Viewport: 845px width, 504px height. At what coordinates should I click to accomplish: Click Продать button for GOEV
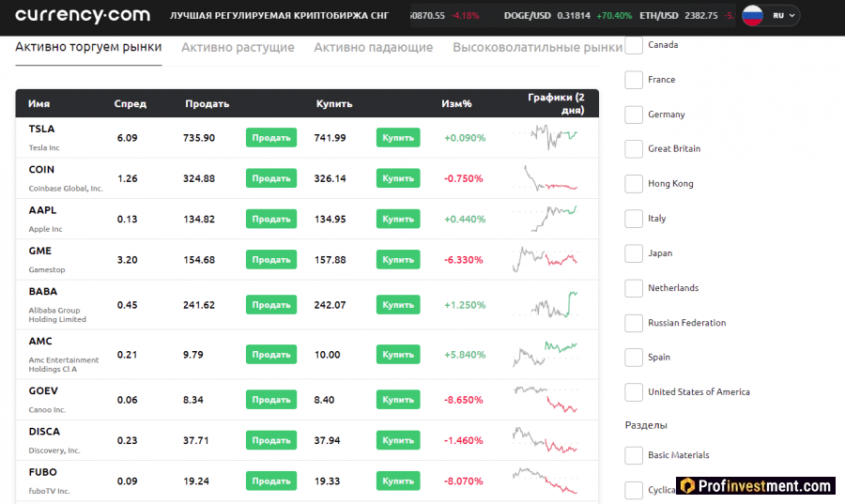[271, 400]
